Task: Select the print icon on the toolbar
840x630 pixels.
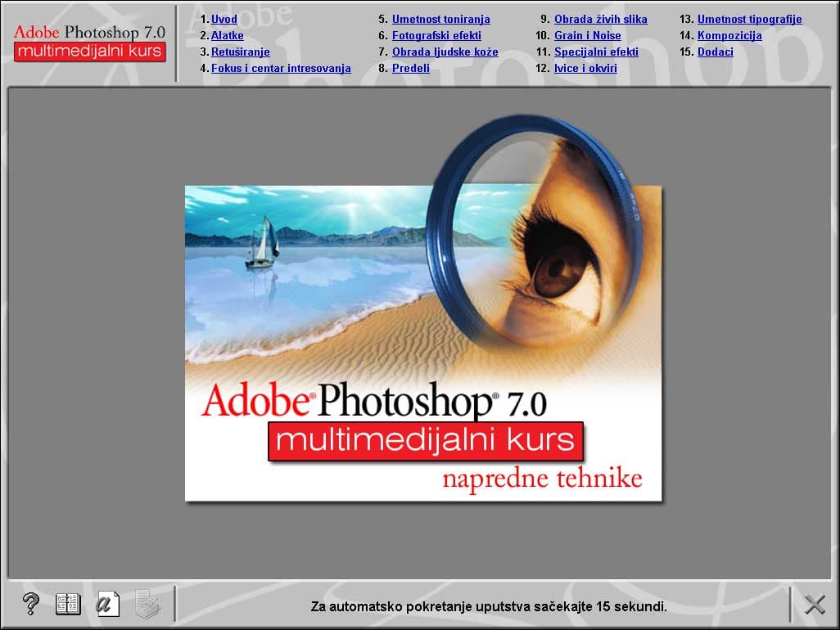Action: click(x=147, y=604)
